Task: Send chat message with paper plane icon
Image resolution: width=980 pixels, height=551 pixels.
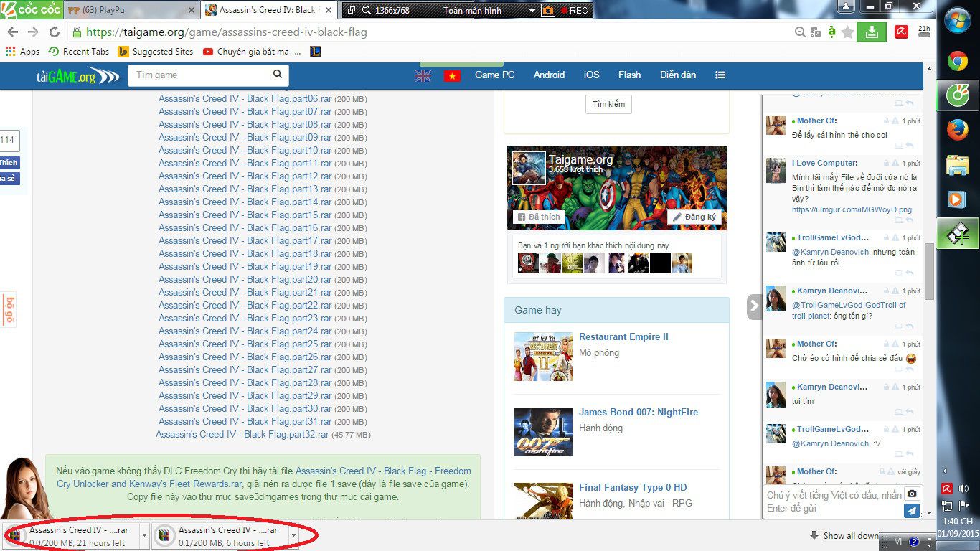Action: 911,510
